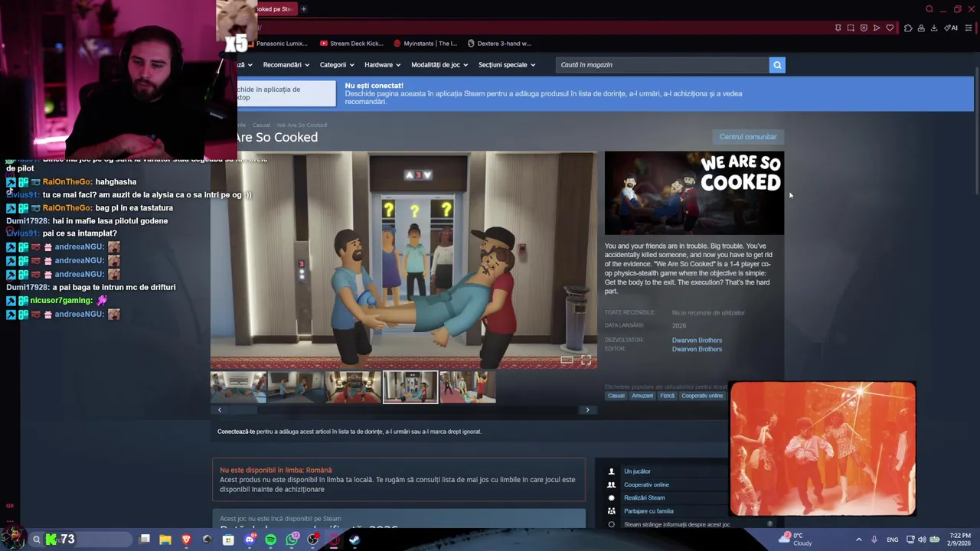This screenshot has width=980, height=551.
Task: Click the Amuzant tag
Action: (x=642, y=396)
